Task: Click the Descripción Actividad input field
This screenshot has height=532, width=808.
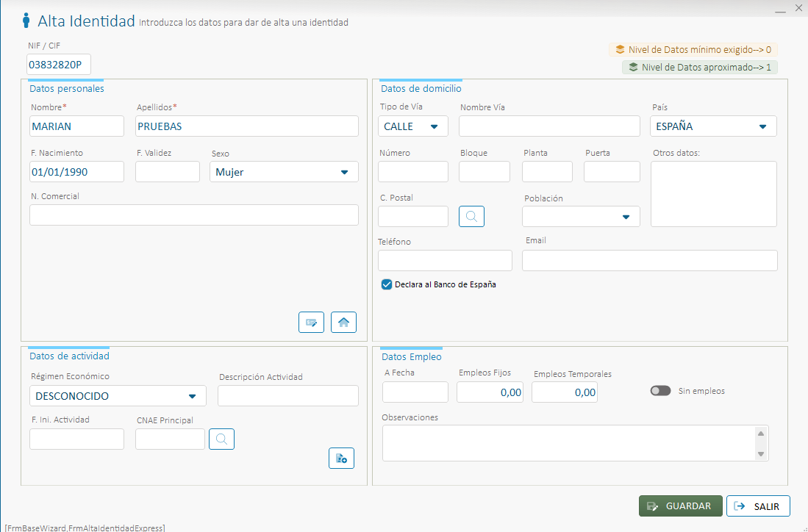Action: 288,396
